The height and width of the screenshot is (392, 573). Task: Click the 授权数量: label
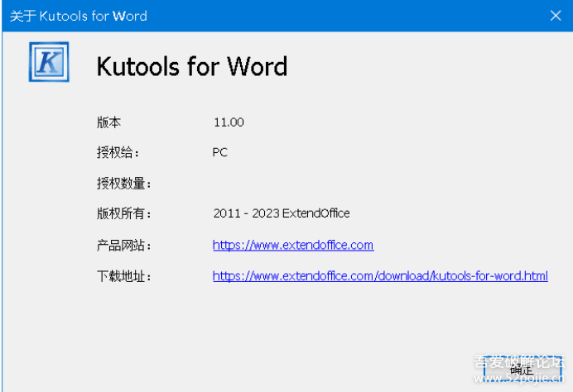(124, 184)
